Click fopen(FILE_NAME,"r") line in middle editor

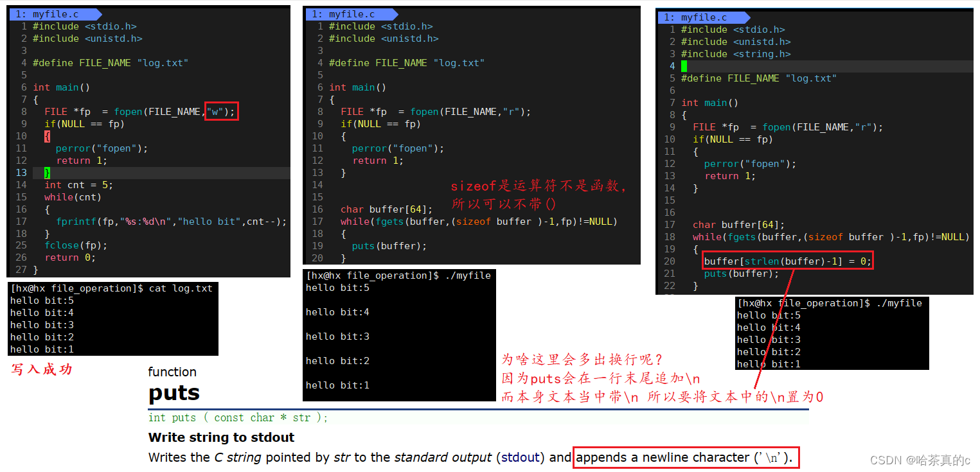point(436,112)
